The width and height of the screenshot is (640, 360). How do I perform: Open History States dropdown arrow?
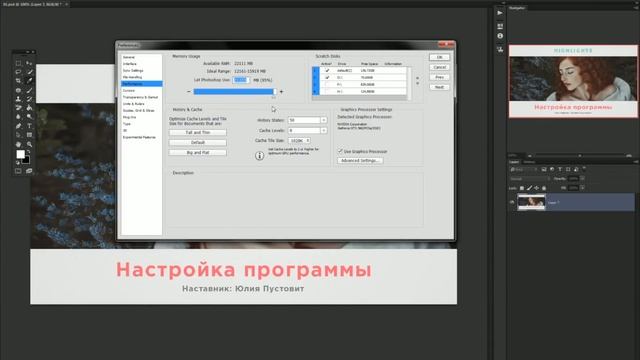point(324,120)
